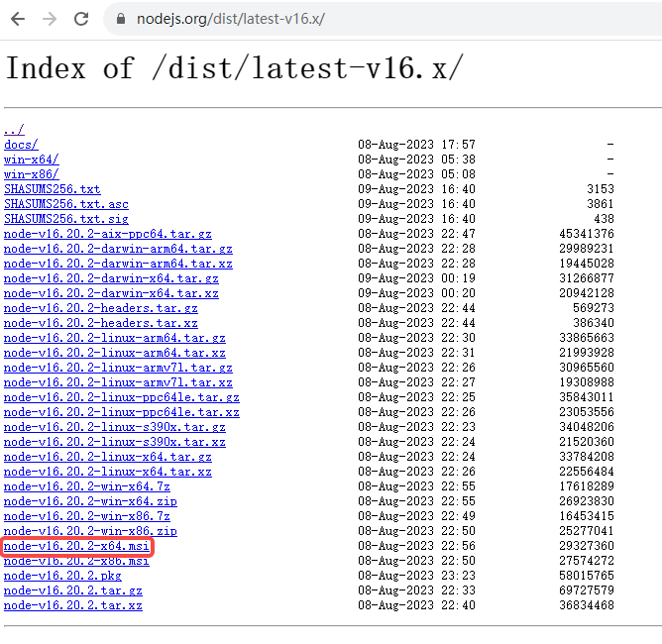Download node-v16.20.2-win-x64.7z
The height and width of the screenshot is (644, 662).
click(86, 486)
